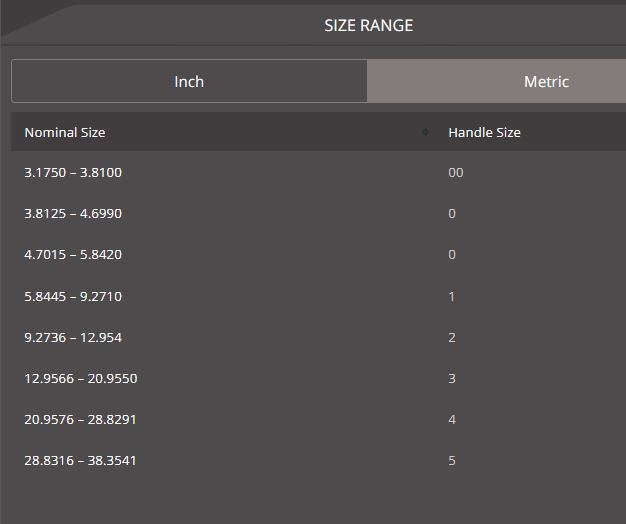Choose the 5.8445 – 9.2710 nominal size
This screenshot has width=626, height=524.
point(73,297)
